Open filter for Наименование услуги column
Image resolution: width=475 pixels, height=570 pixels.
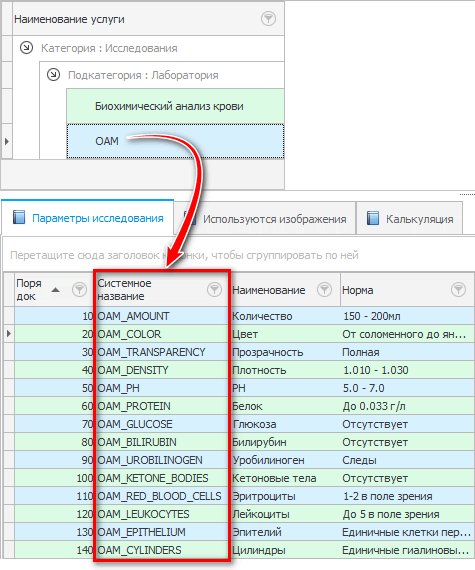point(268,18)
